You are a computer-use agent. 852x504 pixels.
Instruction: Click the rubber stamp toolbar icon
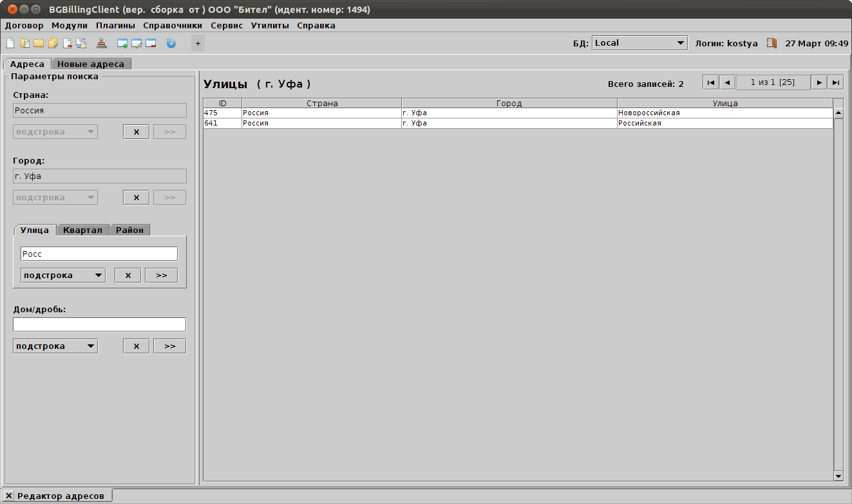(x=102, y=44)
